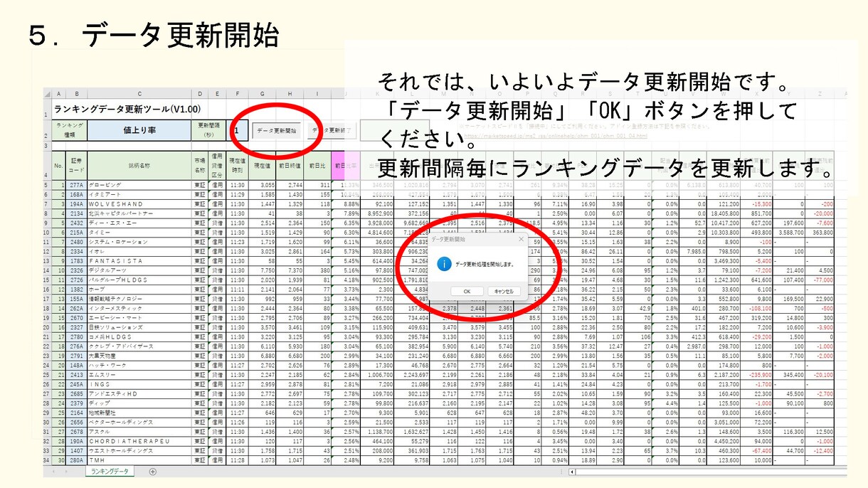The image size is (868, 488).
Task: Select the cell 情報戦略テクノロジー
Action: (139, 298)
